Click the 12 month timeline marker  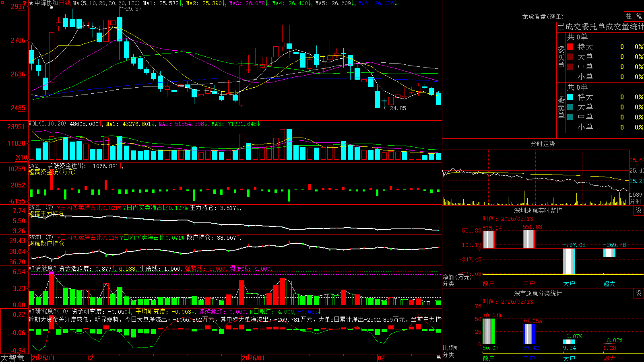90,358
